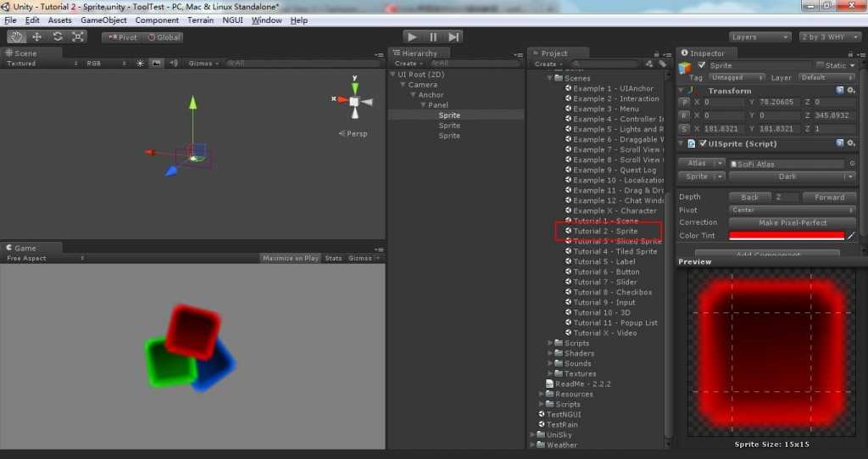
Task: Open Scene view Gizmos dropdown
Action: (x=203, y=63)
